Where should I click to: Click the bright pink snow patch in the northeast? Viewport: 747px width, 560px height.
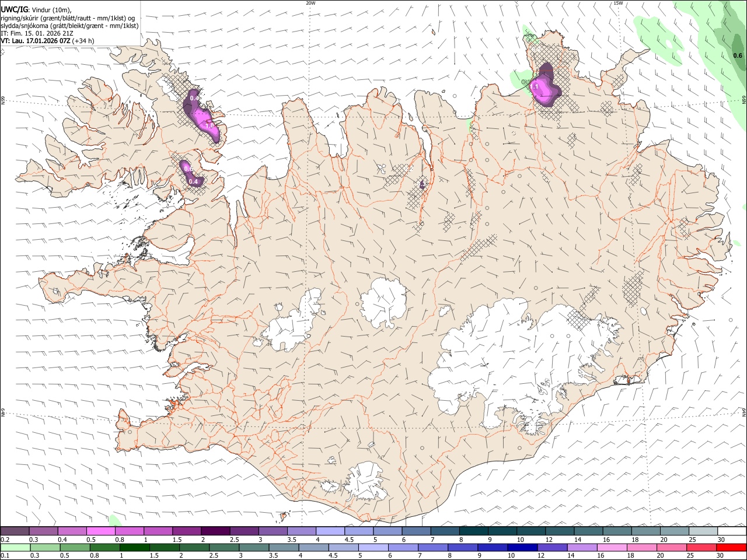(544, 90)
